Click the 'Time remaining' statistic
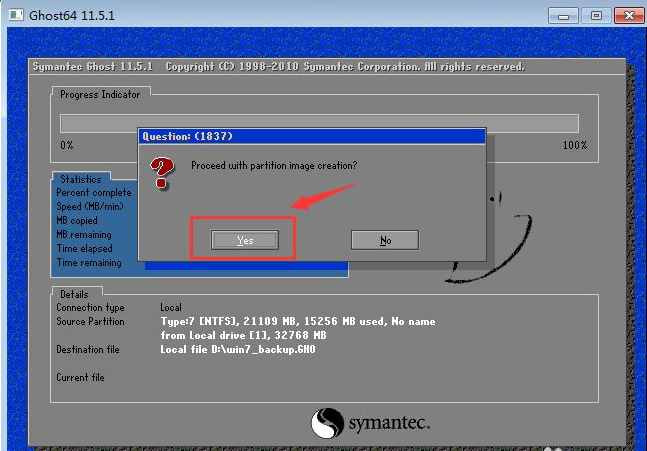The height and width of the screenshot is (451, 647). click(89, 262)
